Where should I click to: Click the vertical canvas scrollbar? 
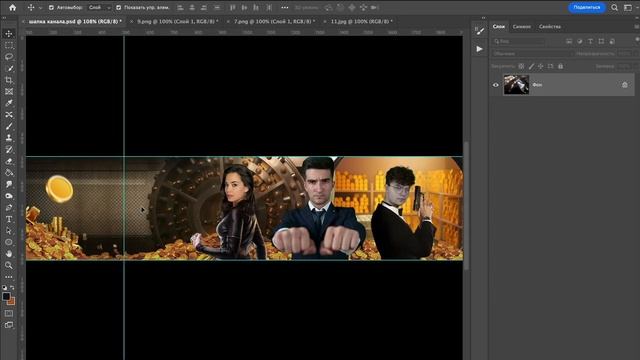tap(466, 205)
